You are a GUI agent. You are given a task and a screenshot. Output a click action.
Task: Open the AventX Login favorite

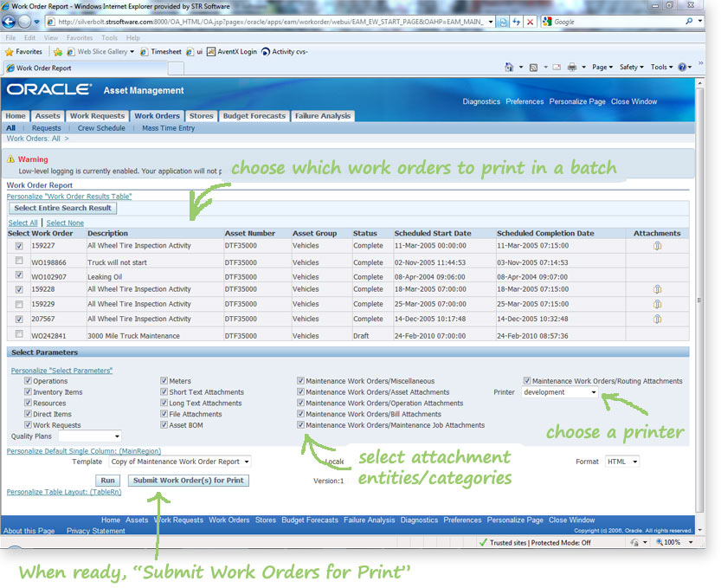pos(232,52)
